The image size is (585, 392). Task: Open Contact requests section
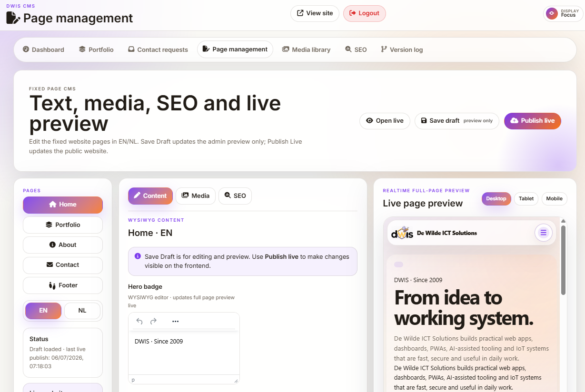coord(158,49)
